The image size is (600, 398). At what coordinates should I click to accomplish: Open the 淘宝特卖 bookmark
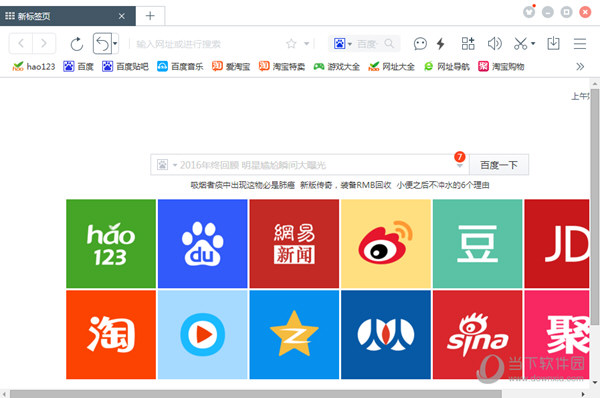[282, 67]
